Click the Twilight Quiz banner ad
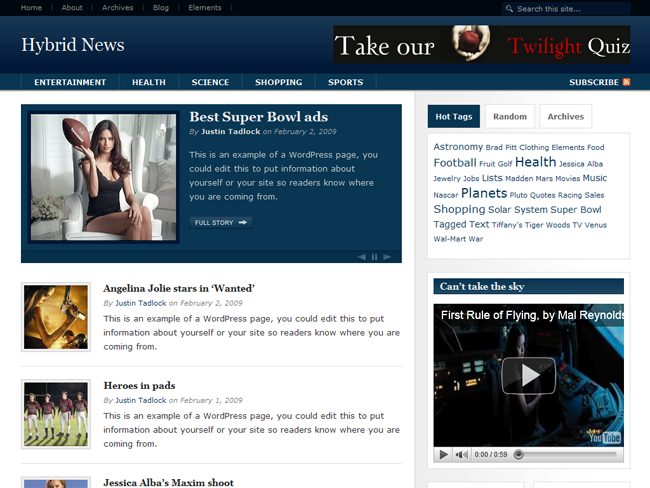Image resolution: width=650 pixels, height=488 pixels. pyautogui.click(x=482, y=44)
